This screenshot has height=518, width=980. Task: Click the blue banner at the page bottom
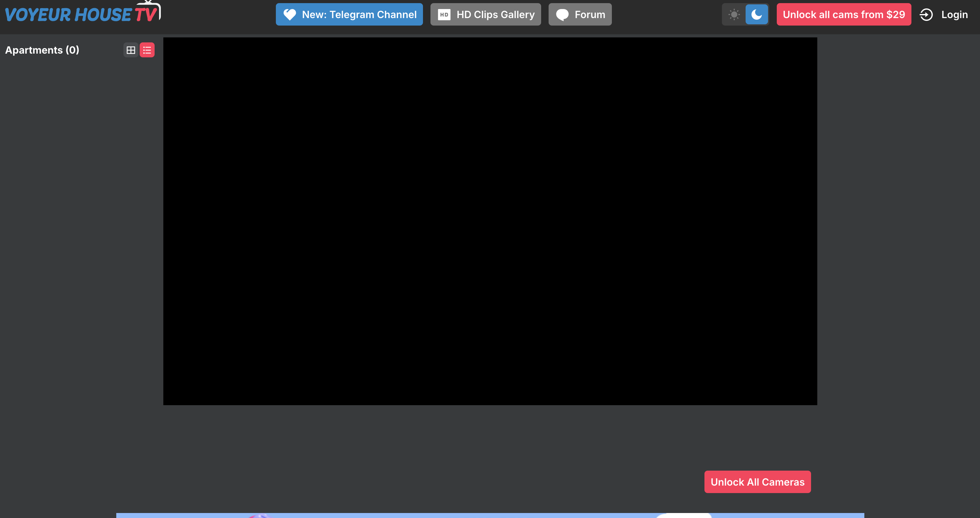(x=490, y=515)
